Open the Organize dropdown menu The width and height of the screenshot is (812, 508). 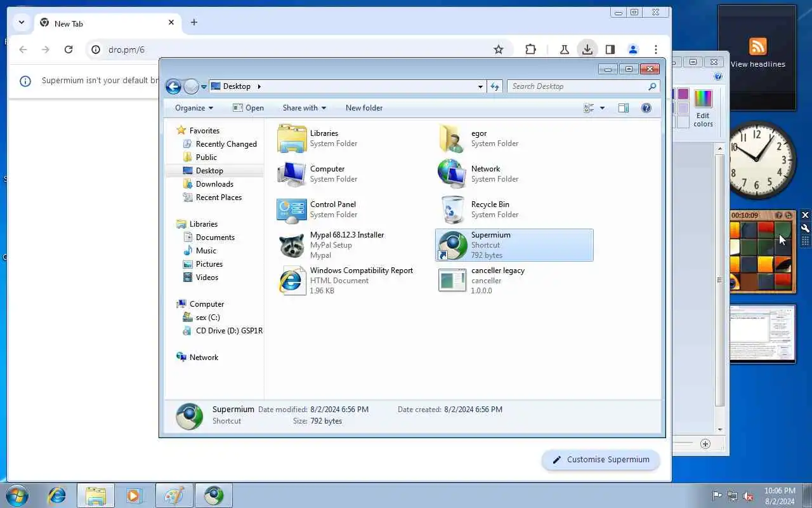(x=194, y=108)
